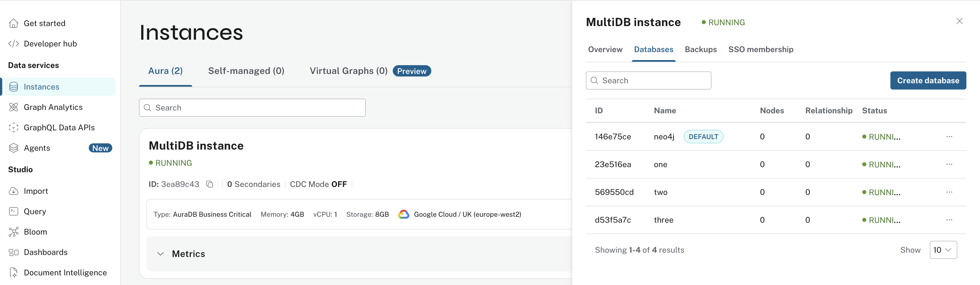Select database ID 569550cd

pos(614,192)
